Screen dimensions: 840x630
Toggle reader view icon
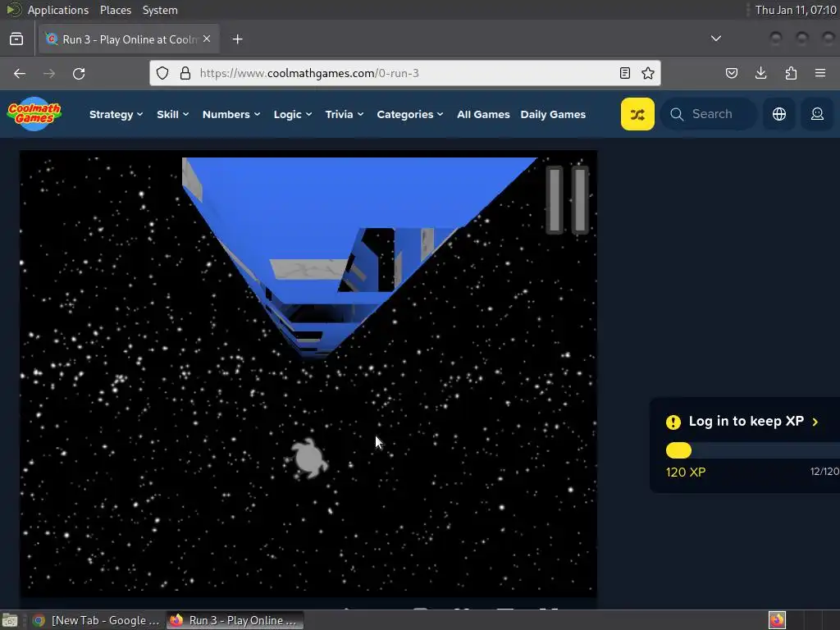pyautogui.click(x=624, y=73)
